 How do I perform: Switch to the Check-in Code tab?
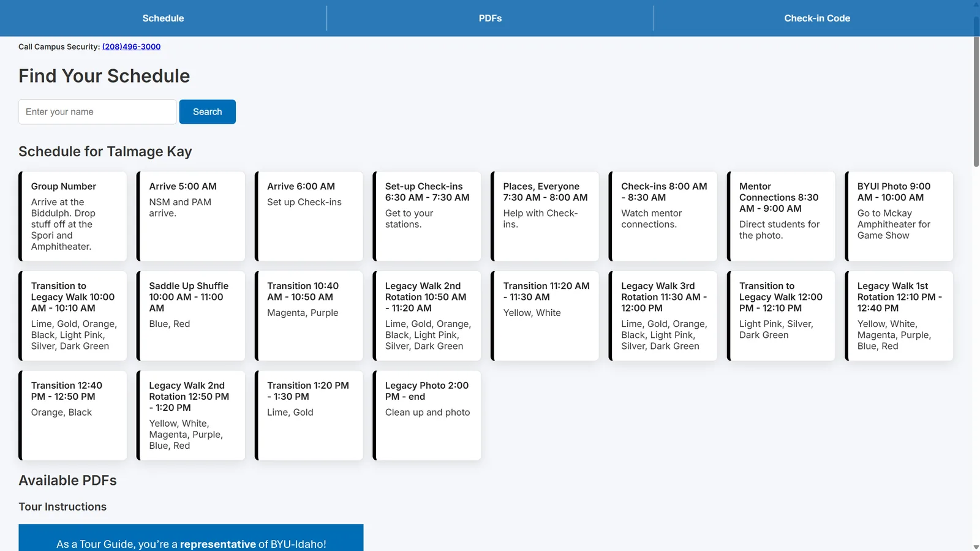[817, 18]
